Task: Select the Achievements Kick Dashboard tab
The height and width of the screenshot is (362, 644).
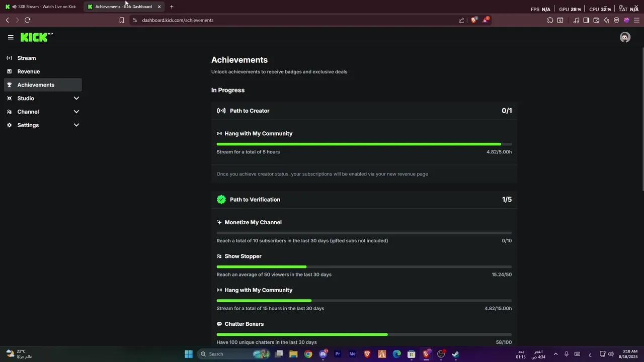Action: (124, 7)
